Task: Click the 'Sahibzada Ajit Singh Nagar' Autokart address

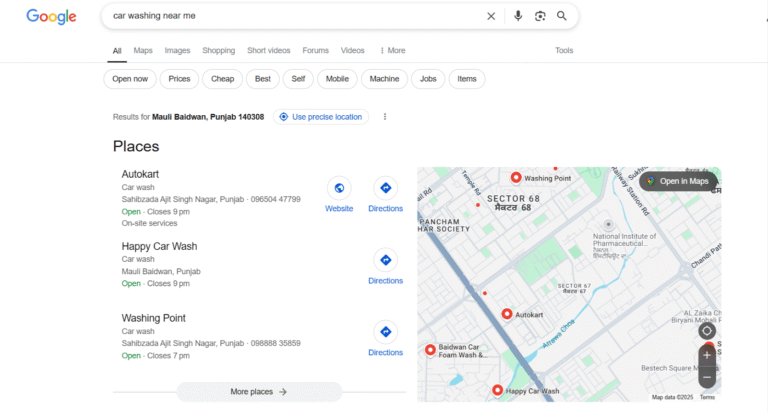Action: coord(183,199)
